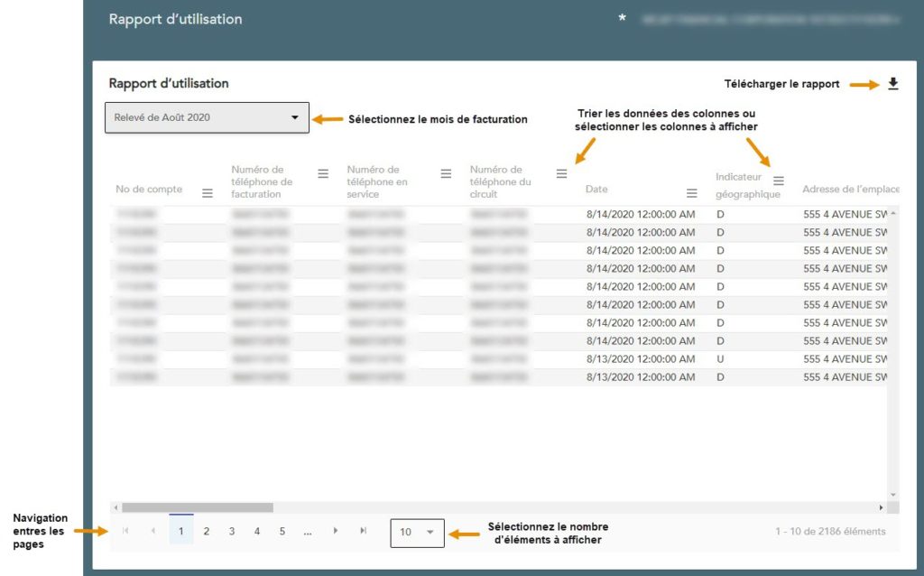Click the vertical scrollbar down arrow
Screen dimensions: 924x576
coord(893,495)
